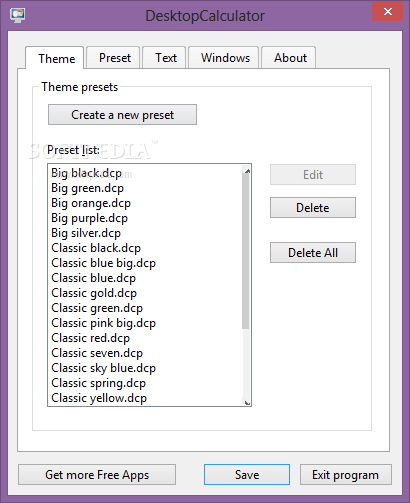410x503 pixels.
Task: Choose Classic blue big.dcp
Action: (146, 263)
